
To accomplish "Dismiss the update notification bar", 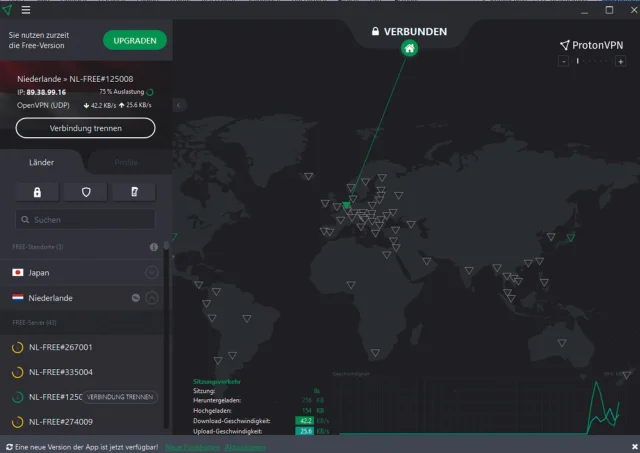I will [635, 447].
